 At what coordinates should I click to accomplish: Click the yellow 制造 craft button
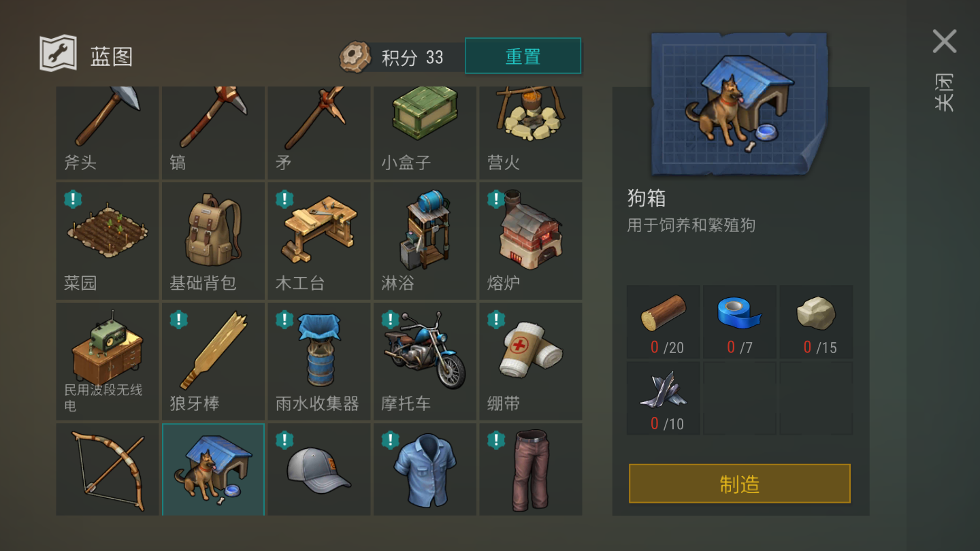click(739, 484)
